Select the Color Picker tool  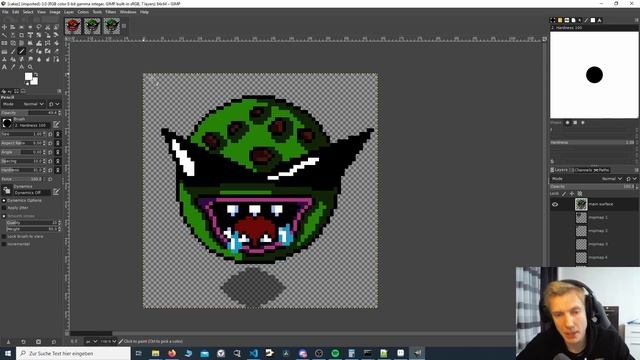[x=13, y=67]
